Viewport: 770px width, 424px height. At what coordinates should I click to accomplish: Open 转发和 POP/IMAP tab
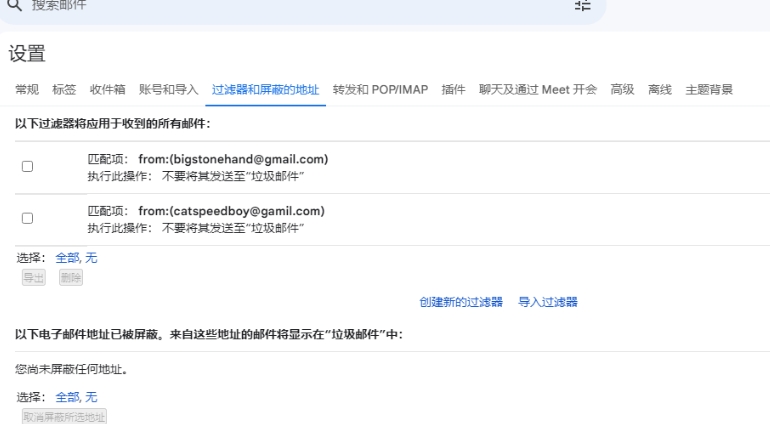(x=381, y=89)
